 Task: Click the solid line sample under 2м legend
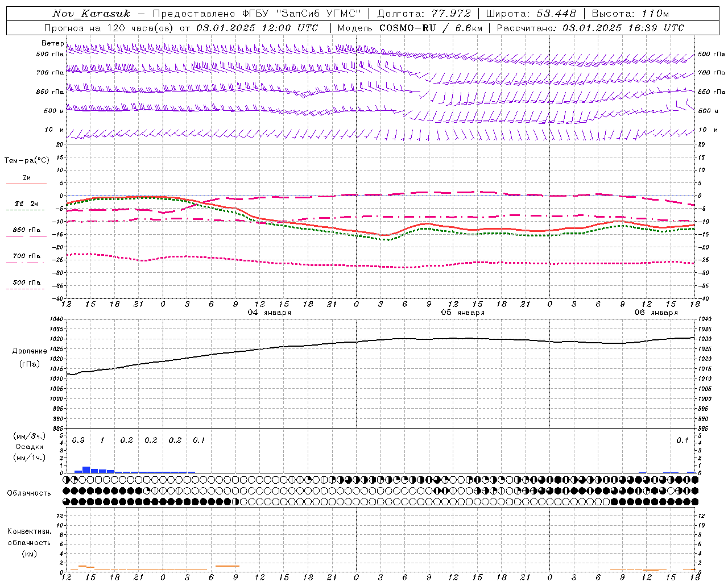(26, 184)
